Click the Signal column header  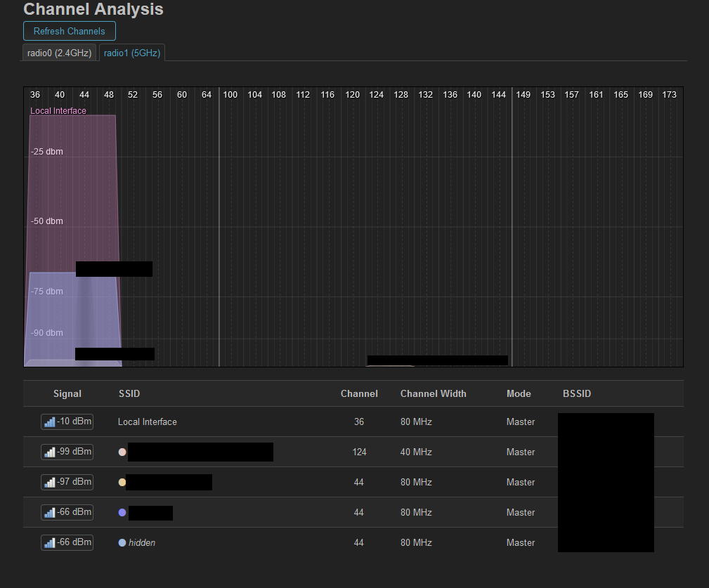67,394
